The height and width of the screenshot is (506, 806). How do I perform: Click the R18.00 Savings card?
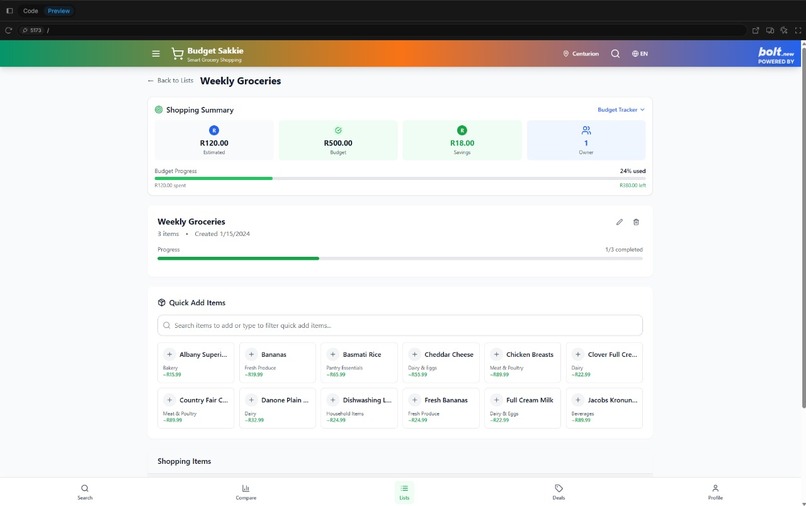click(x=462, y=140)
